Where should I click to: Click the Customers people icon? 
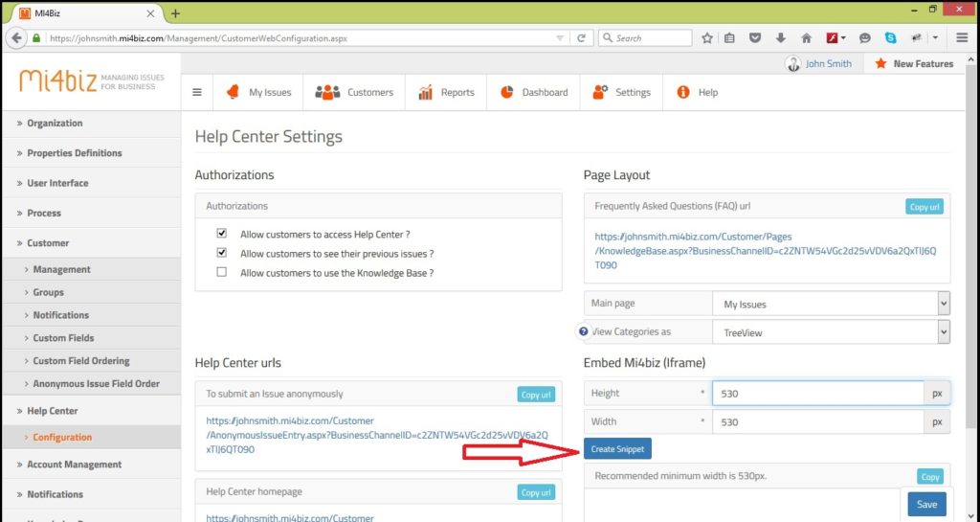(327, 92)
